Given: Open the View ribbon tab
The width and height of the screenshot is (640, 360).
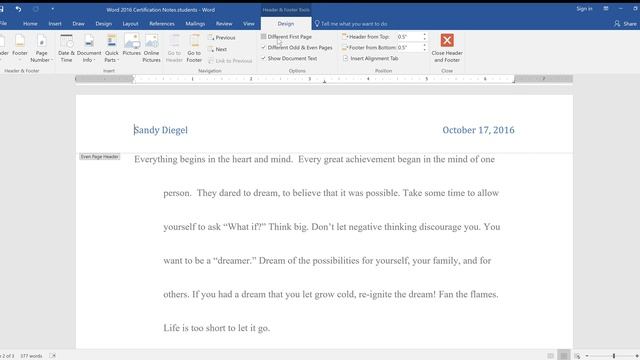Looking at the screenshot, I should (249, 24).
